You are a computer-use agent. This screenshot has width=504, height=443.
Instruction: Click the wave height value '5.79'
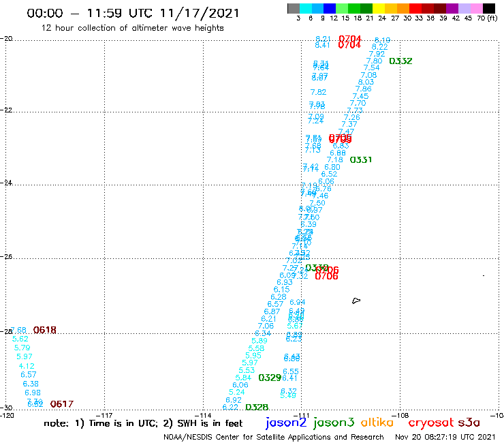coord(22,348)
